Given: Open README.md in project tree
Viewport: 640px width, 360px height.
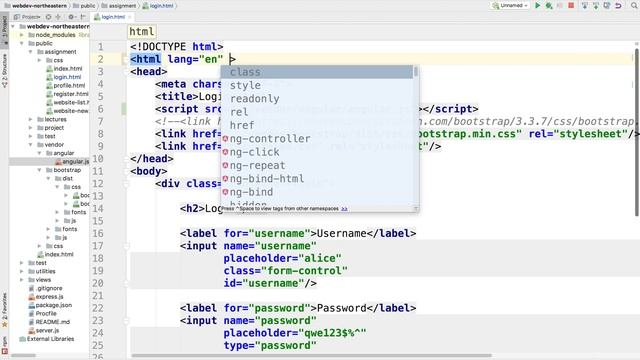Looking at the screenshot, I should [49, 322].
